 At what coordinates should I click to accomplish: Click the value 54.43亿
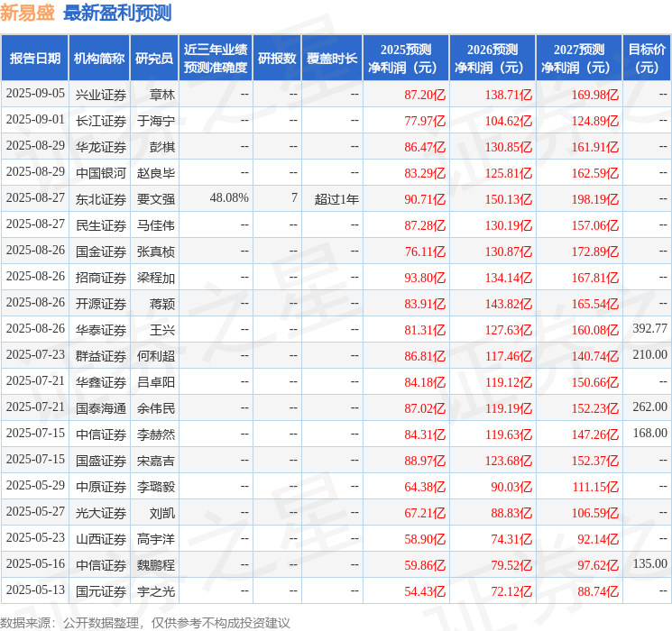(425, 591)
